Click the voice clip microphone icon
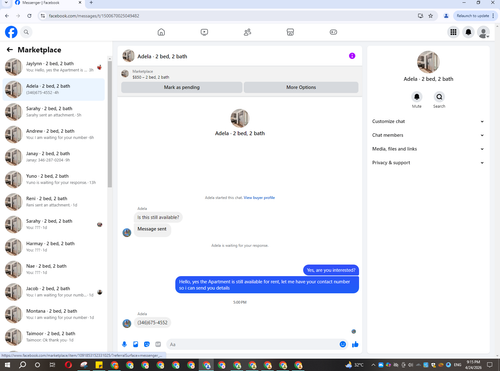The height and width of the screenshot is (371, 500). pyautogui.click(x=124, y=344)
